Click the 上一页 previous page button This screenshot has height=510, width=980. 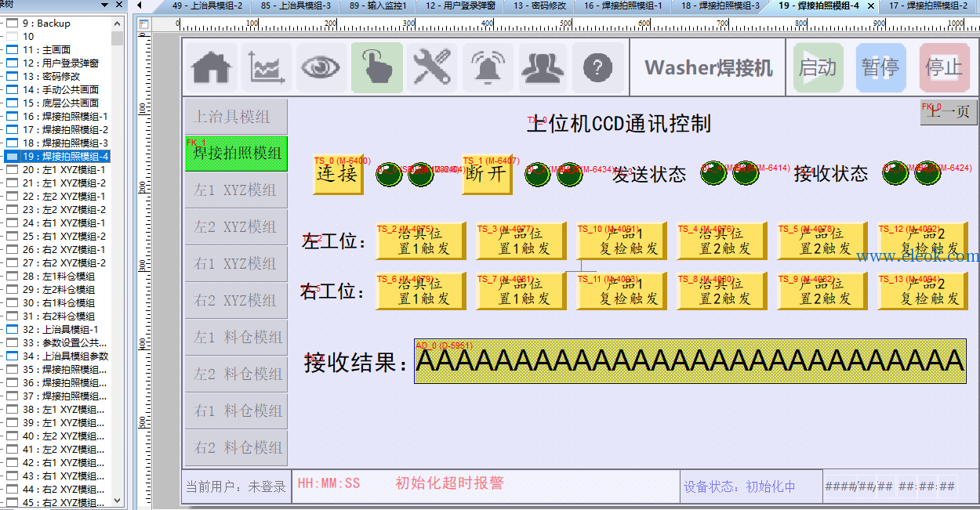click(949, 112)
